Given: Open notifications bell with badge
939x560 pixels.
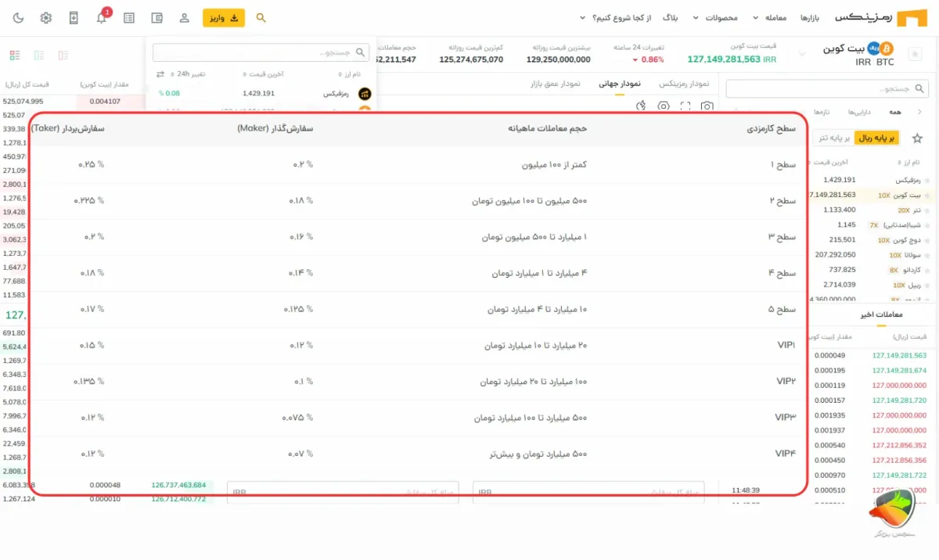Looking at the screenshot, I should tap(102, 16).
